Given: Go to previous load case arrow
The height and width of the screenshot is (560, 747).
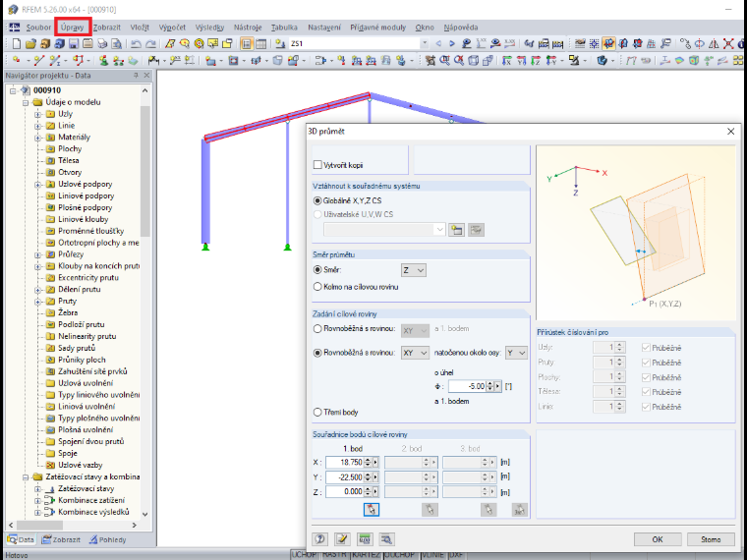Looking at the screenshot, I should coord(438,44).
